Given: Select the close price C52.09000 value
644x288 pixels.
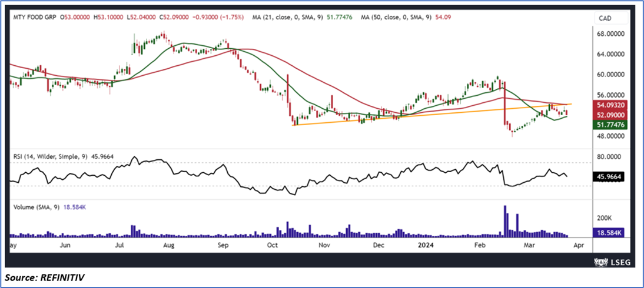Looking at the screenshot, I should click(175, 18).
